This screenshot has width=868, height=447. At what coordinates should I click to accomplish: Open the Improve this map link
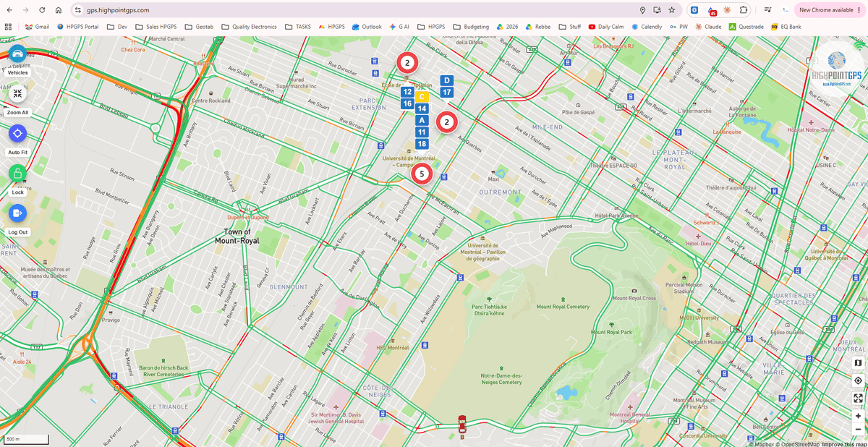coord(844,443)
